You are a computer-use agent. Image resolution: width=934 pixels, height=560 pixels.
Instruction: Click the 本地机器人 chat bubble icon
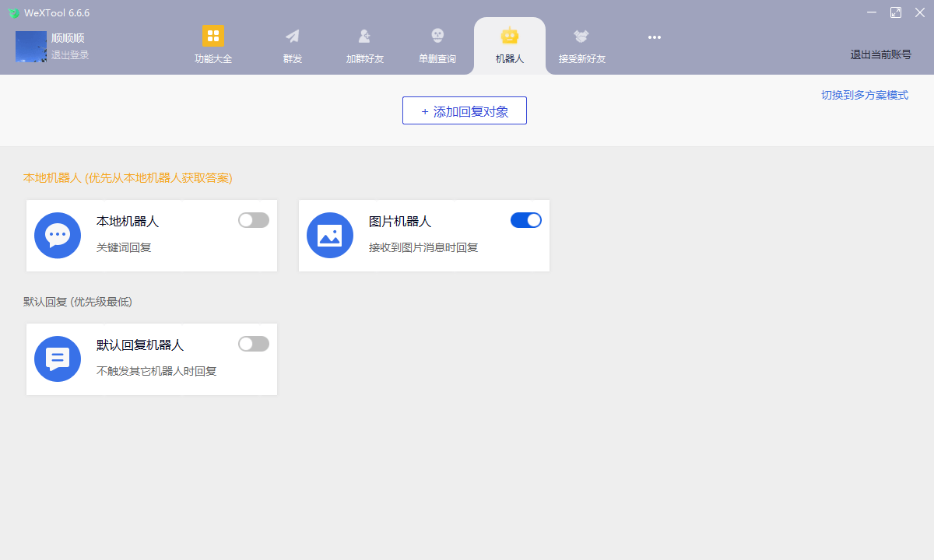(58, 235)
